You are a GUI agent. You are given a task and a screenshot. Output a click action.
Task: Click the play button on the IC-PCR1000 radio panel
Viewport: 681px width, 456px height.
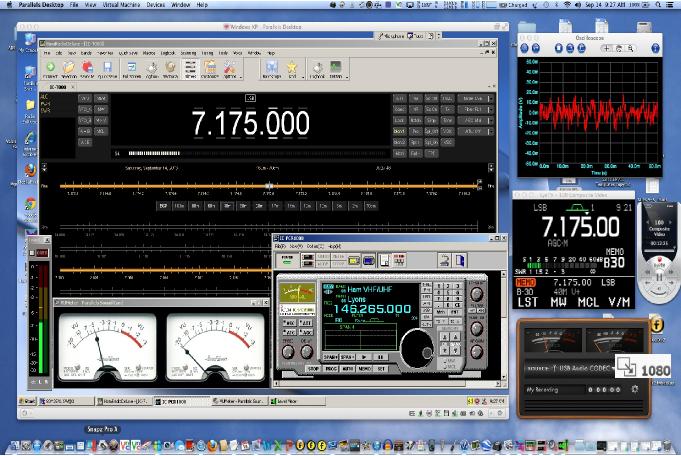(x=364, y=357)
